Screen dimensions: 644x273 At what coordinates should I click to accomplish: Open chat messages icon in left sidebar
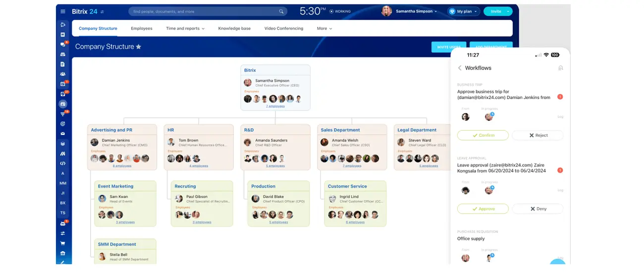63,45
